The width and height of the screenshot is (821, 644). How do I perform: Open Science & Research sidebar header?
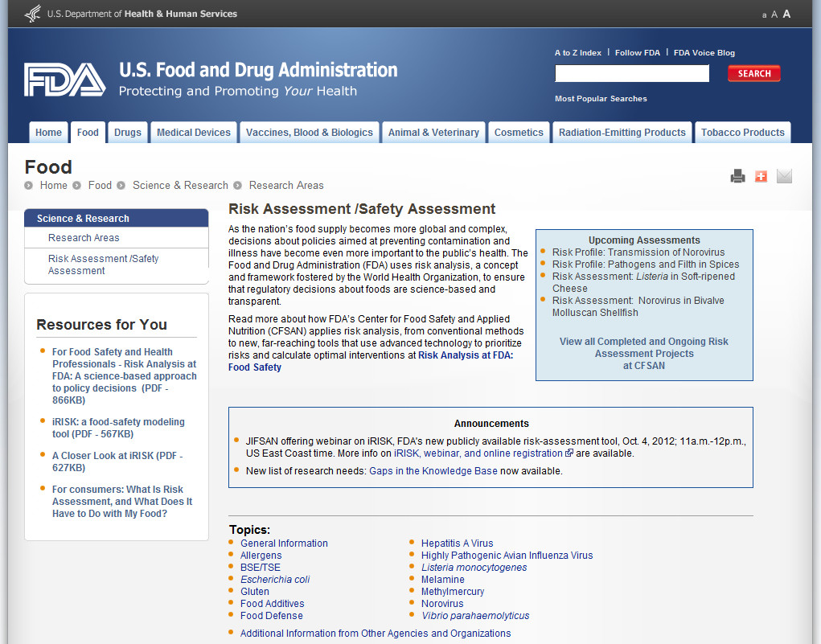click(117, 219)
